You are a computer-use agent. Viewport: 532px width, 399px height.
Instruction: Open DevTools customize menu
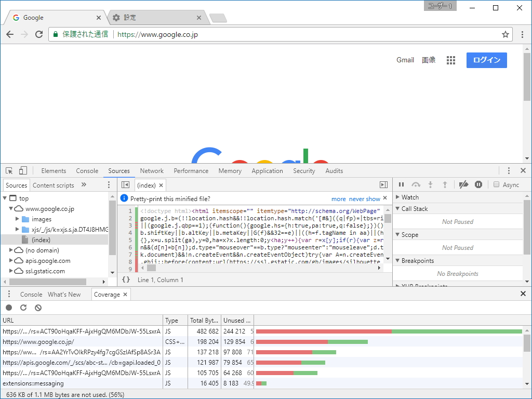coord(508,170)
